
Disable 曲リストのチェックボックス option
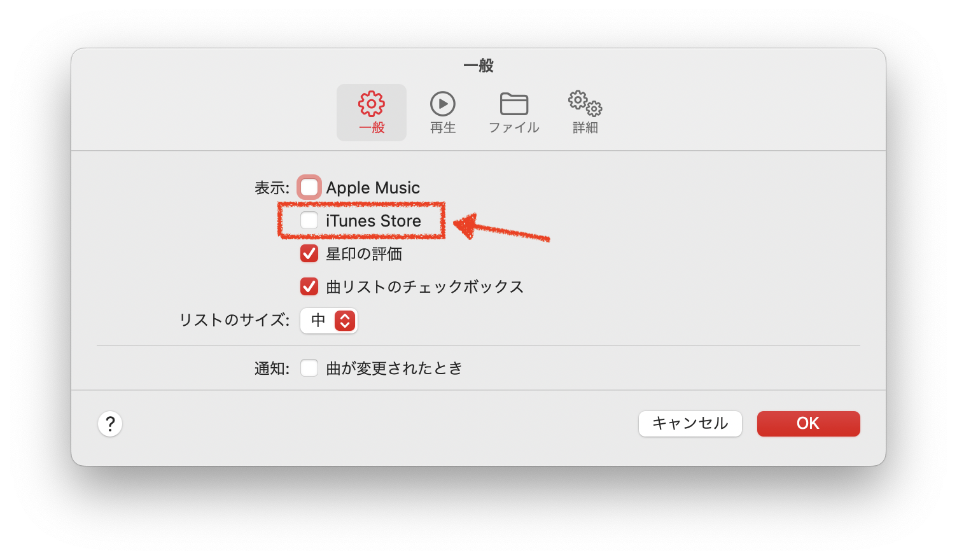[309, 287]
